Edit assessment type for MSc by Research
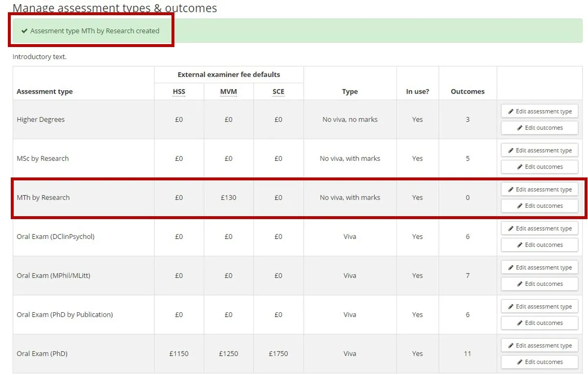588x375 pixels. [539, 150]
